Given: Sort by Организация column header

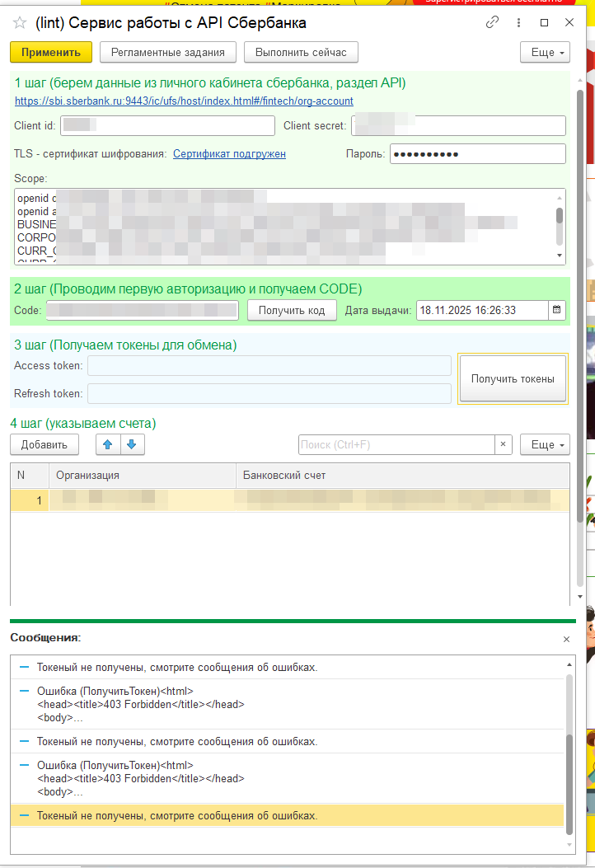Looking at the screenshot, I should point(143,476).
